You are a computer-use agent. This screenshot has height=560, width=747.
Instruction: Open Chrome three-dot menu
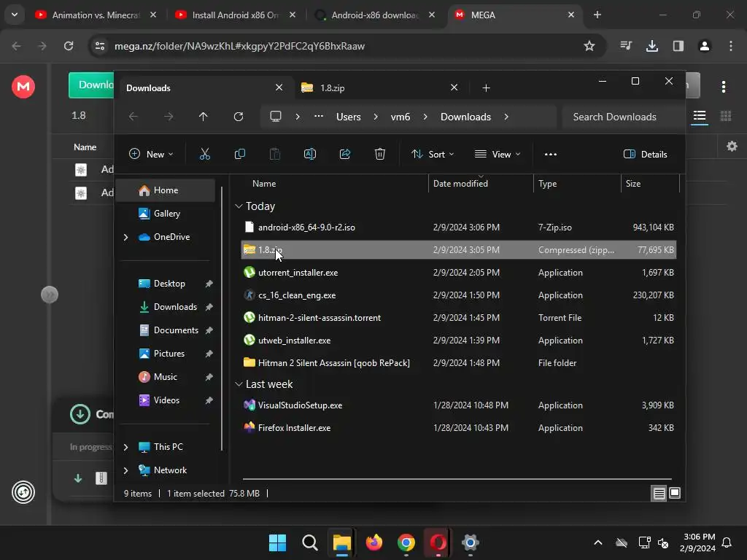731,46
